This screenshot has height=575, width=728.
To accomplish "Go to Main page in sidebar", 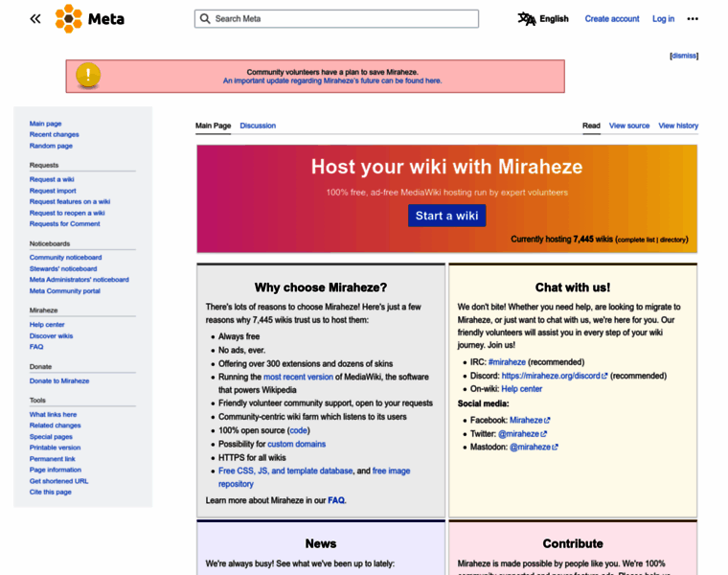I will [x=46, y=124].
